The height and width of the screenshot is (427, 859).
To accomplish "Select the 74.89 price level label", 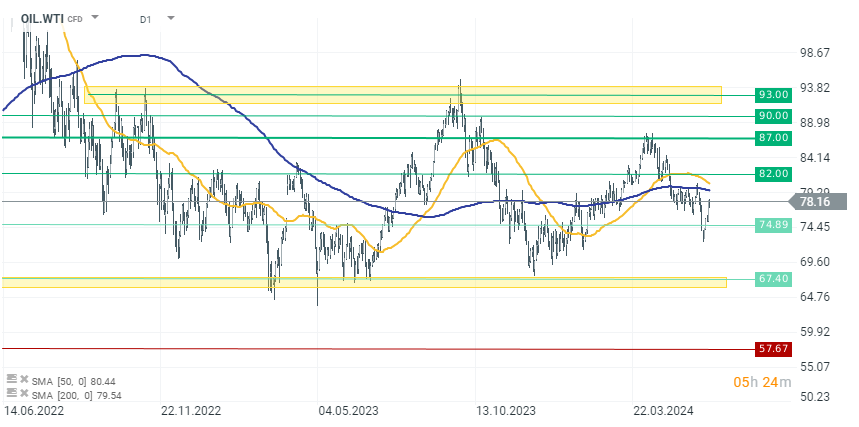I will [774, 225].
